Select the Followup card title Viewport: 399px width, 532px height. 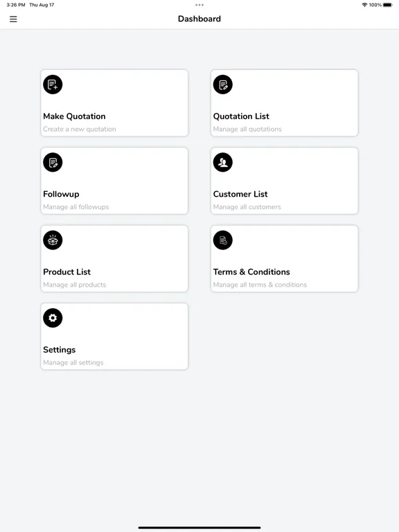[61, 194]
